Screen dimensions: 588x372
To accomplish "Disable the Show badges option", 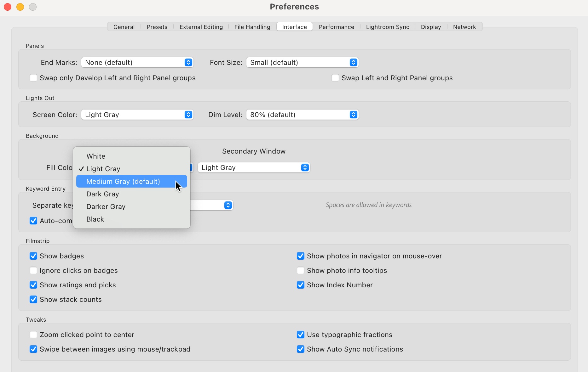I will coord(33,256).
